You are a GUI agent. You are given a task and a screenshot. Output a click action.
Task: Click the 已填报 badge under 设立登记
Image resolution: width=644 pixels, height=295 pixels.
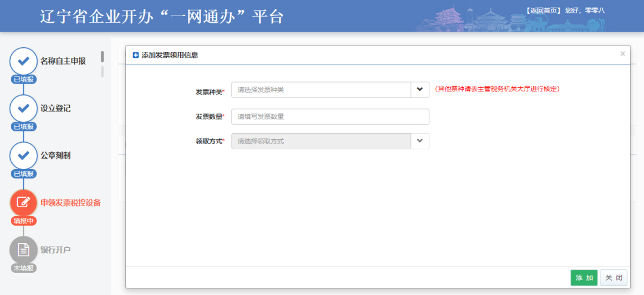[23, 127]
